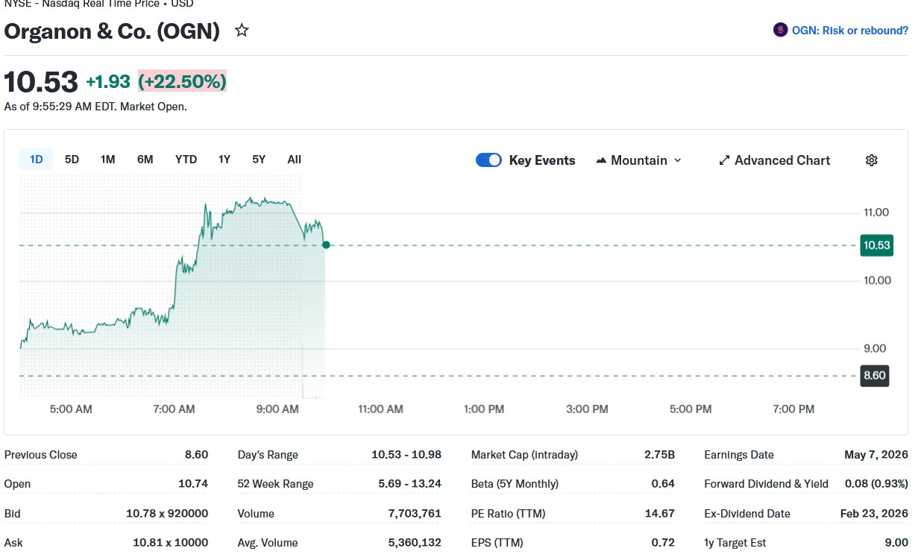
Task: Open the 'OGN: Risk or rebound?' link
Action: point(849,31)
